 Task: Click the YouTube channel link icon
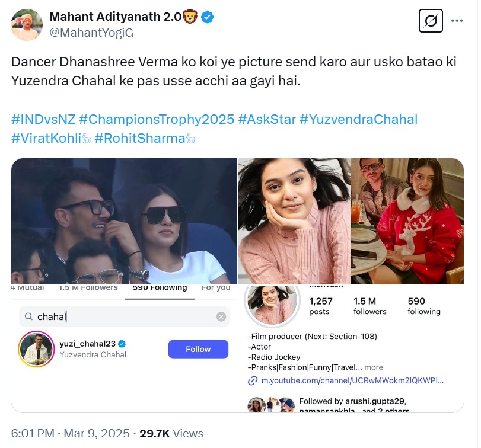pyautogui.click(x=253, y=381)
